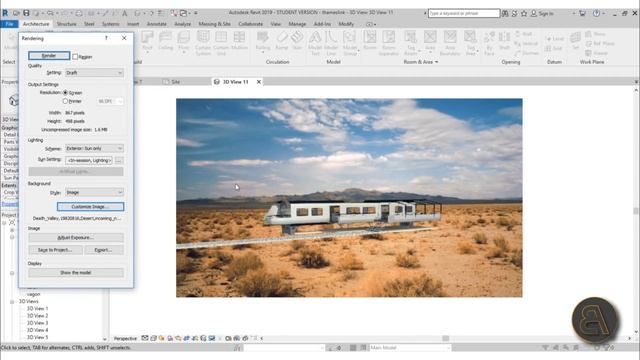640x360 pixels.
Task: Select the Curtain System tool
Action: pos(203,43)
